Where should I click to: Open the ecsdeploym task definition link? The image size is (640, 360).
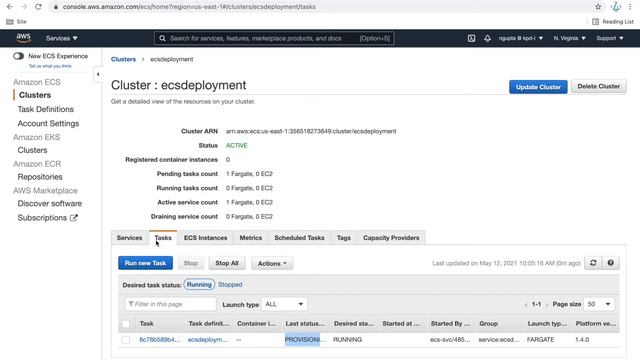pyautogui.click(x=208, y=340)
